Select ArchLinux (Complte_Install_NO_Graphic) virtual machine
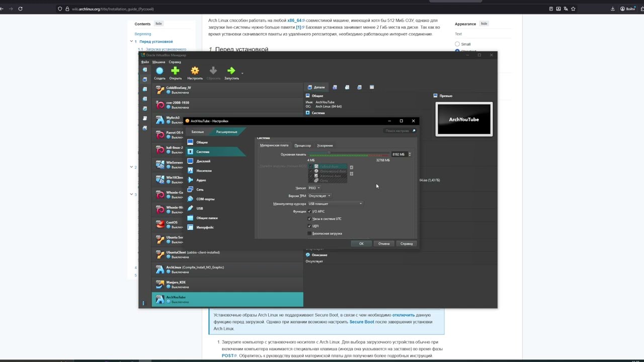 pos(227,269)
